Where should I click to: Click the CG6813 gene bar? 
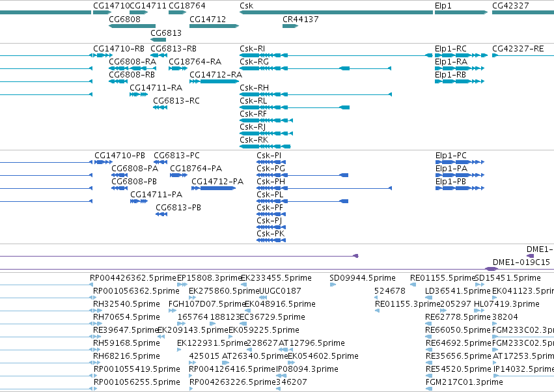[x=158, y=40]
